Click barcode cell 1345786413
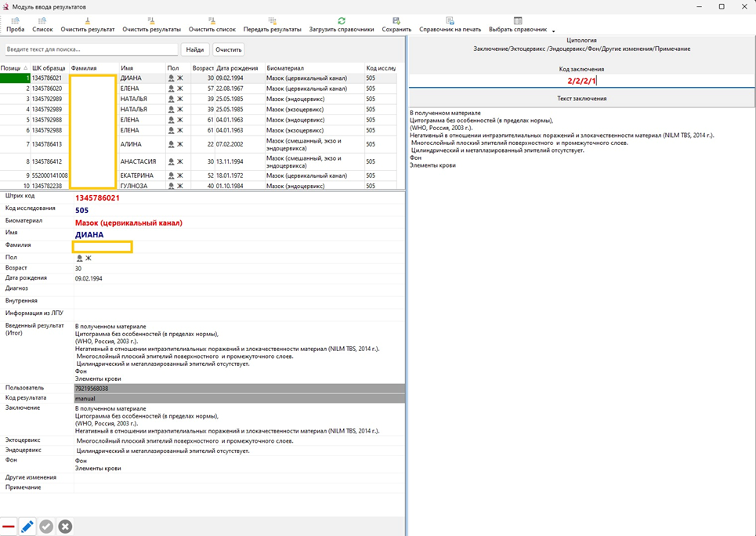The image size is (756, 536). 49,144
